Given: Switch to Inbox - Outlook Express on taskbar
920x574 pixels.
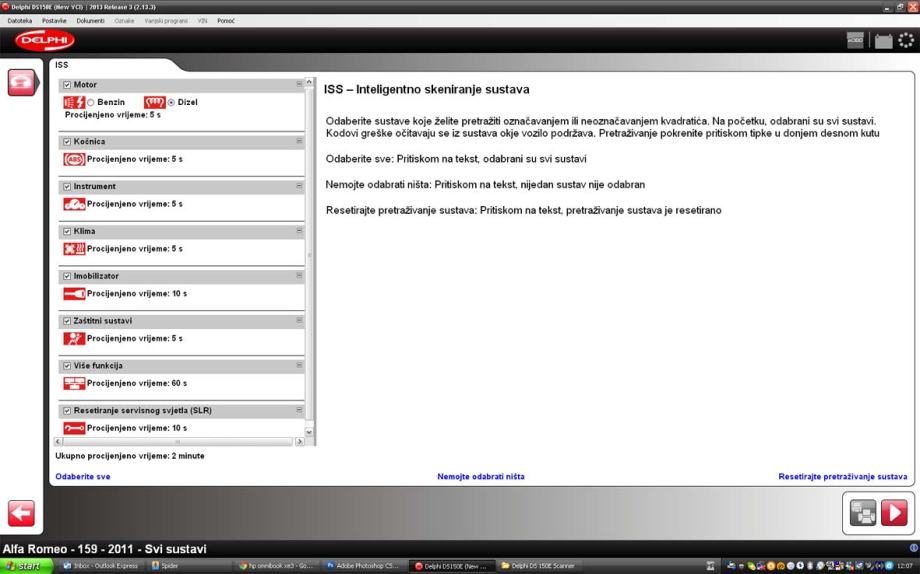Looking at the screenshot, I should (100, 566).
